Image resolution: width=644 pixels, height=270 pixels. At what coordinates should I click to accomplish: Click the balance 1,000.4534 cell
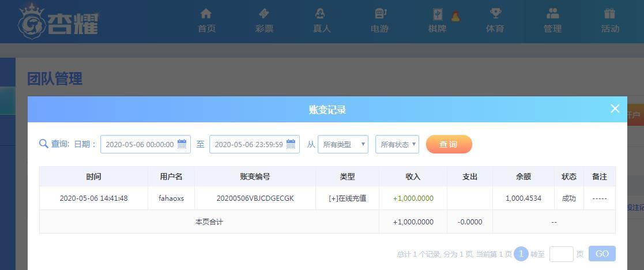pyautogui.click(x=524, y=198)
